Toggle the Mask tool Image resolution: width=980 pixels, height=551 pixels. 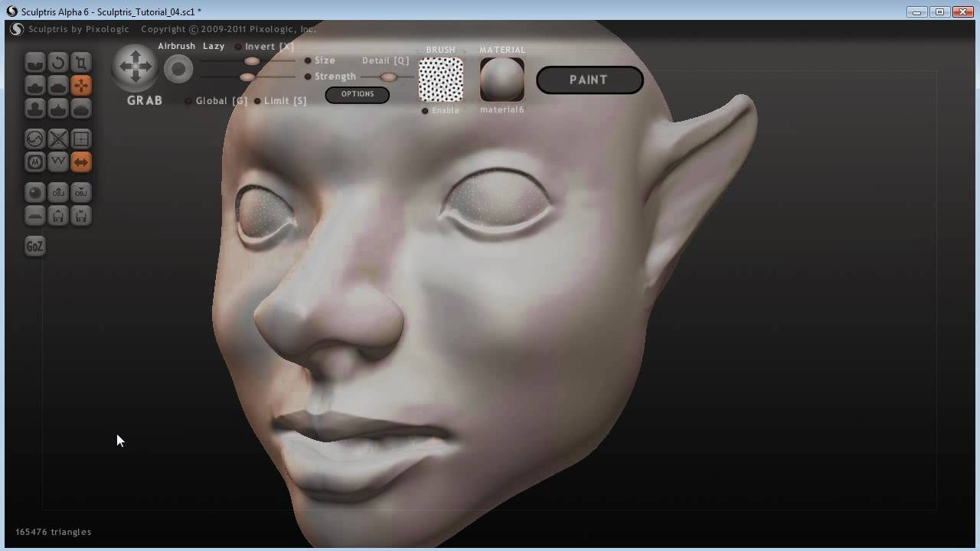[x=35, y=161]
